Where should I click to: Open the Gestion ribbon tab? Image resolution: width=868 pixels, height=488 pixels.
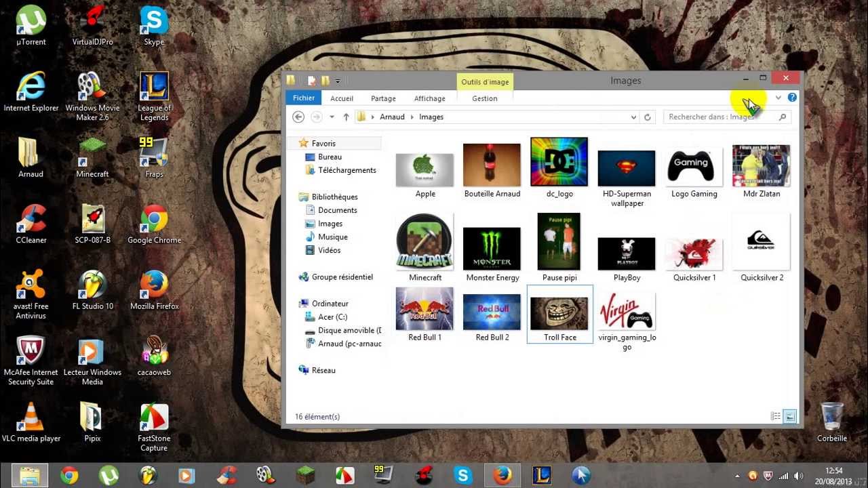pyautogui.click(x=485, y=98)
